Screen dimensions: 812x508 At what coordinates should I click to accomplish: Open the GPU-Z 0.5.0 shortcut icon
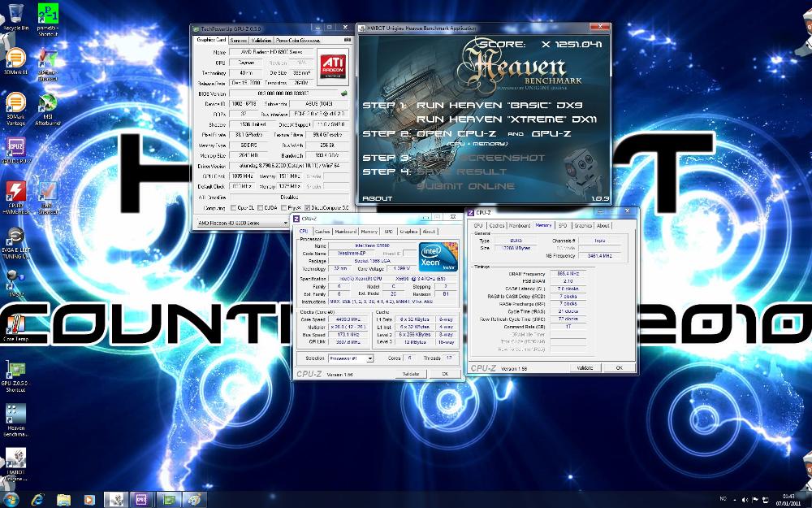click(x=15, y=376)
